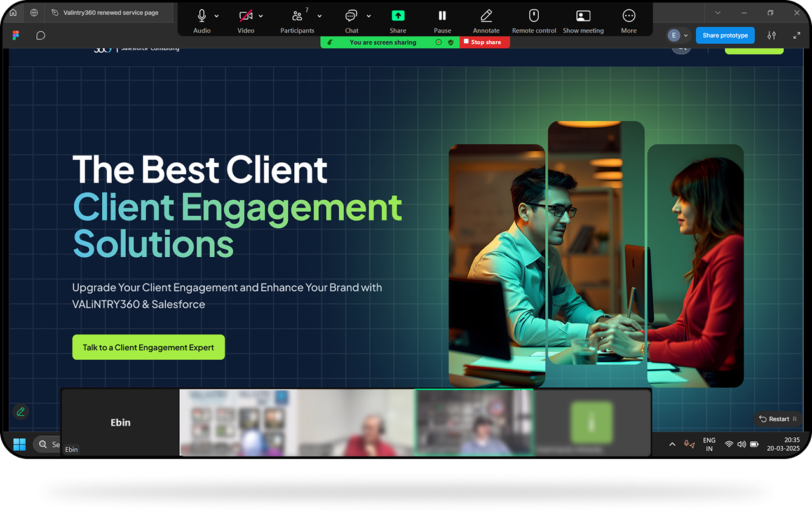Switch the ENG IN input language

click(x=709, y=444)
